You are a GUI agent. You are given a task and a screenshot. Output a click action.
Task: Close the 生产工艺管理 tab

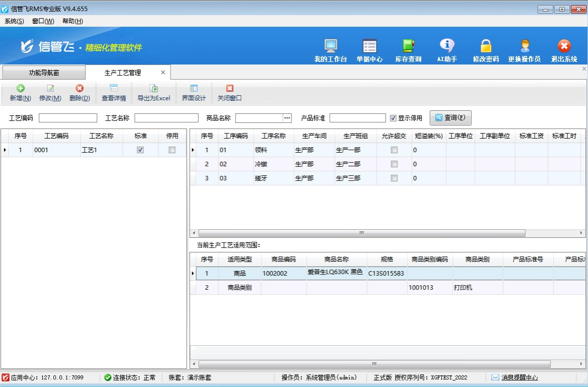pos(163,73)
